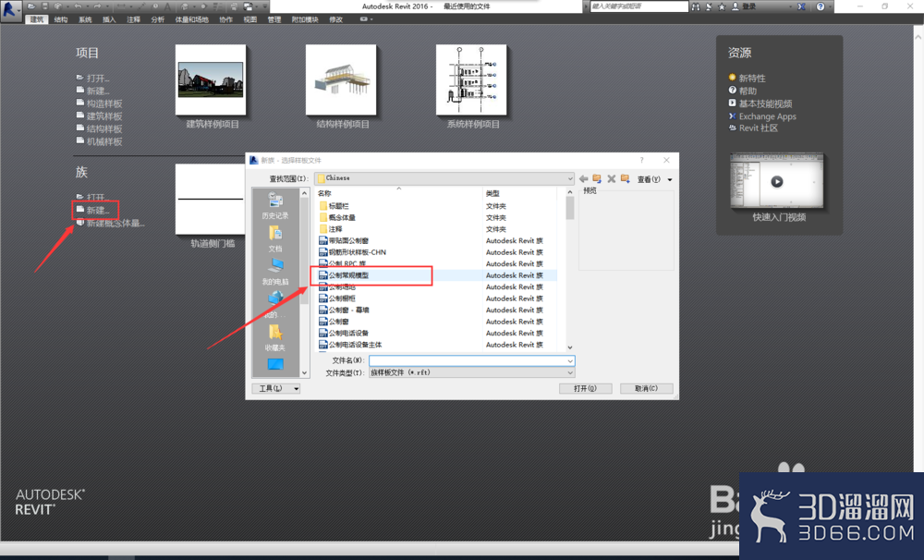
Task: Open the Revit 社区 resource link
Action: [753, 128]
